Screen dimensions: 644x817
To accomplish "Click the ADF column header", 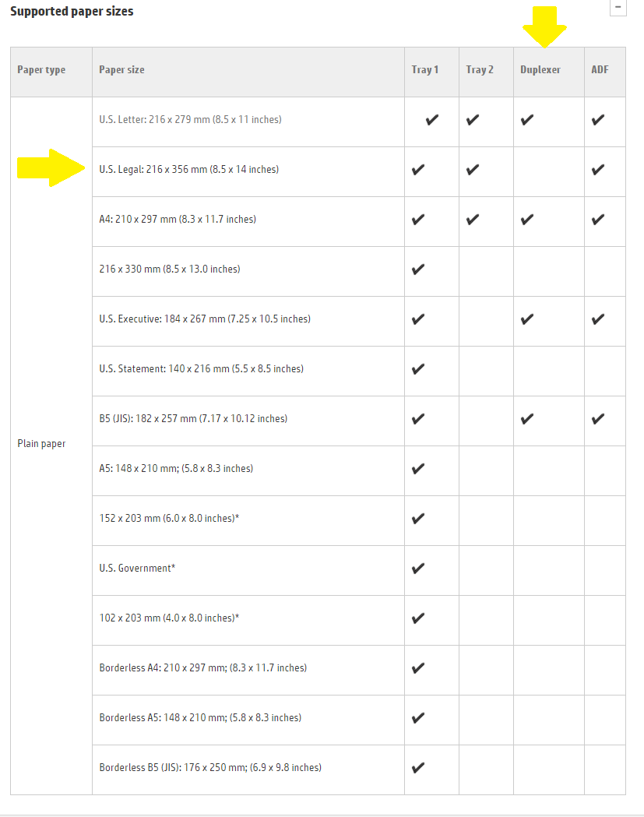I will 600,70.
